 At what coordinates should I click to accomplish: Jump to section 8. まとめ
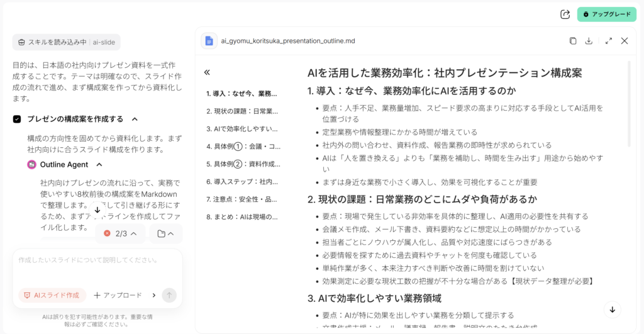point(242,217)
